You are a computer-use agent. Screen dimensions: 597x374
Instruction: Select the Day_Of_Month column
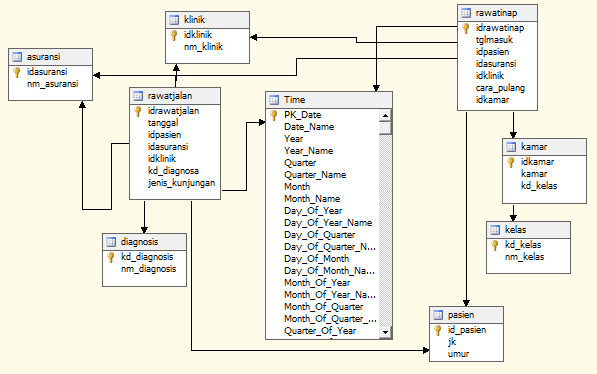point(316,259)
